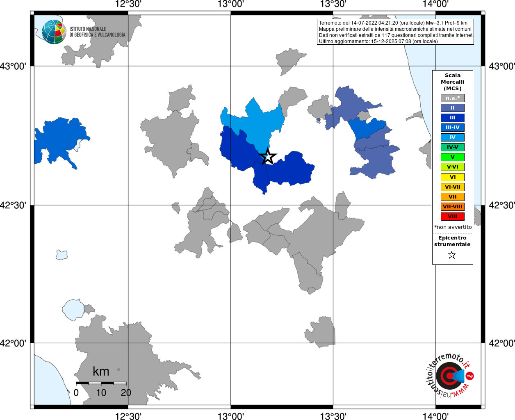515x420 pixels.
Task: Click the right 42°00' latitude label
Action: (501, 343)
